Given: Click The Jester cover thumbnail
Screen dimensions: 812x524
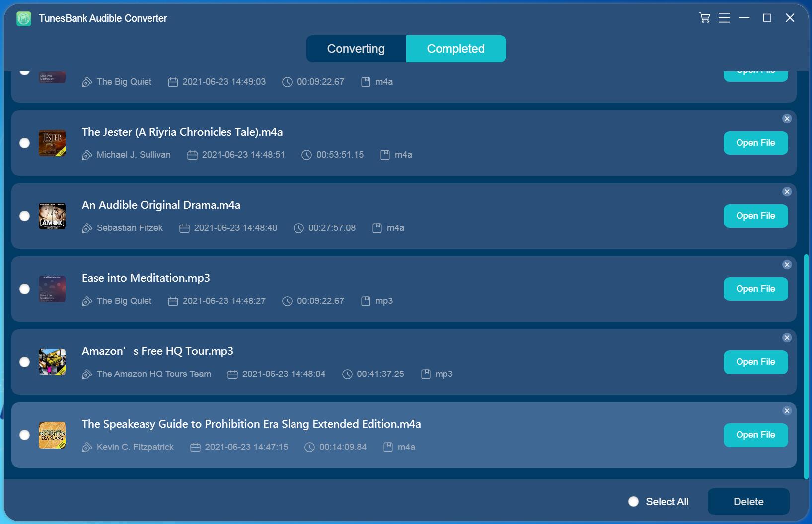Looking at the screenshot, I should (52, 143).
